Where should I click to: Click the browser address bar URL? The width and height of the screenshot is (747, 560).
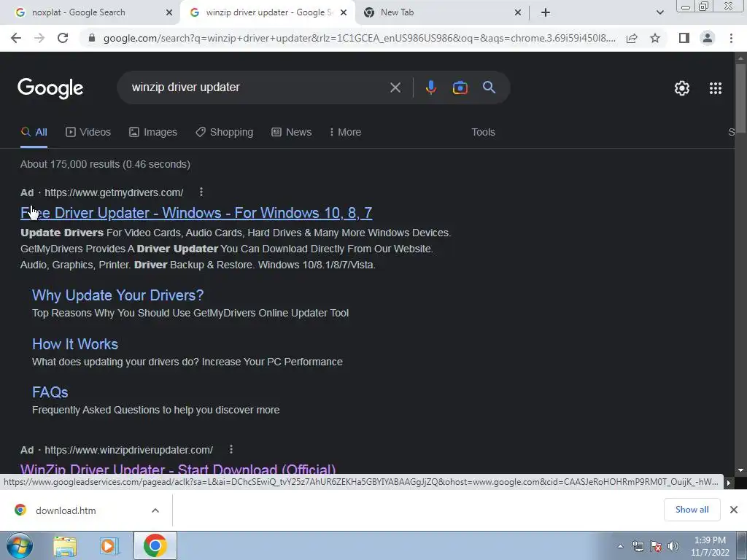[x=359, y=38]
